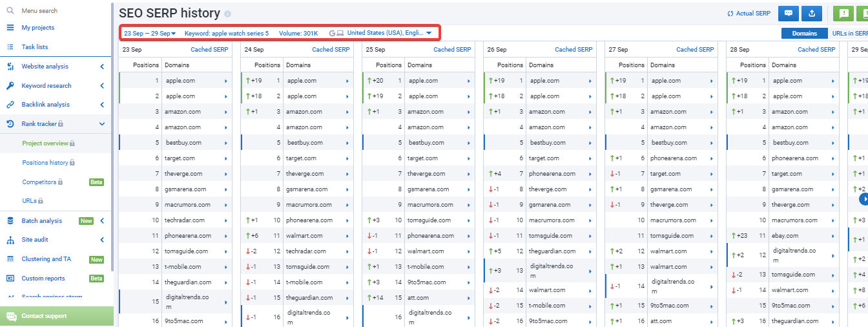Open Cached SERP for 23 Sep
This screenshot has height=327, width=868.
pyautogui.click(x=209, y=50)
